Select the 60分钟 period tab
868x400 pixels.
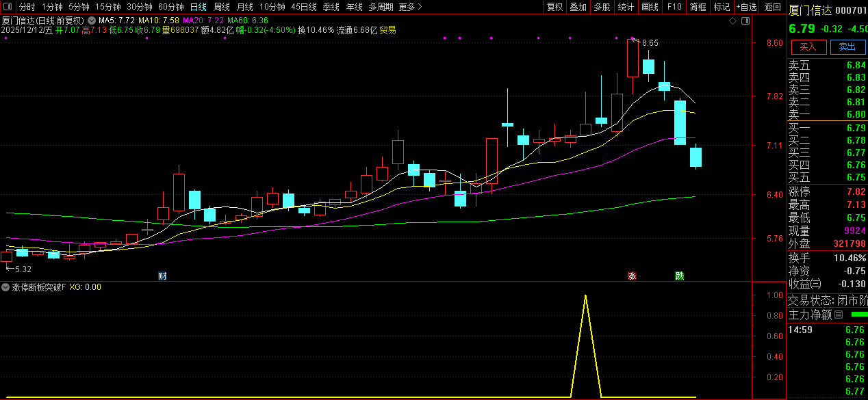click(171, 7)
